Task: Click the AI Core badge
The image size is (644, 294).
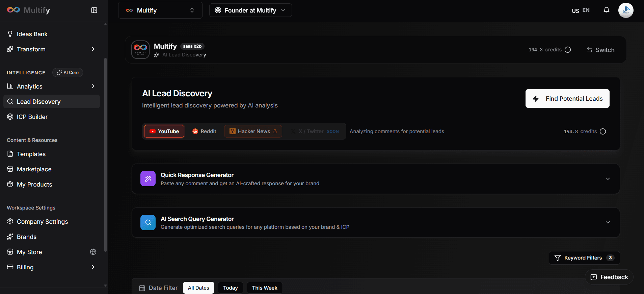Action: 68,72
